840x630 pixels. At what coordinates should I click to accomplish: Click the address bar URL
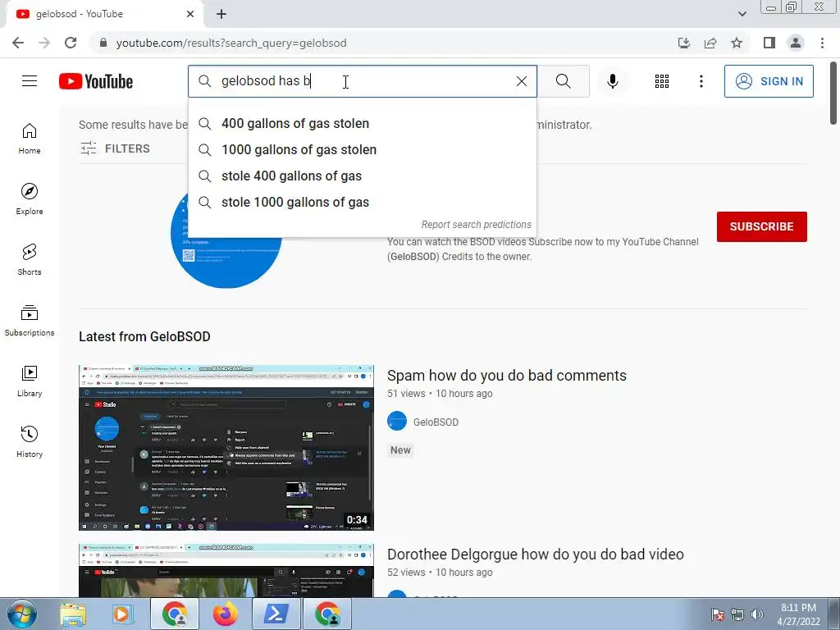tap(231, 43)
